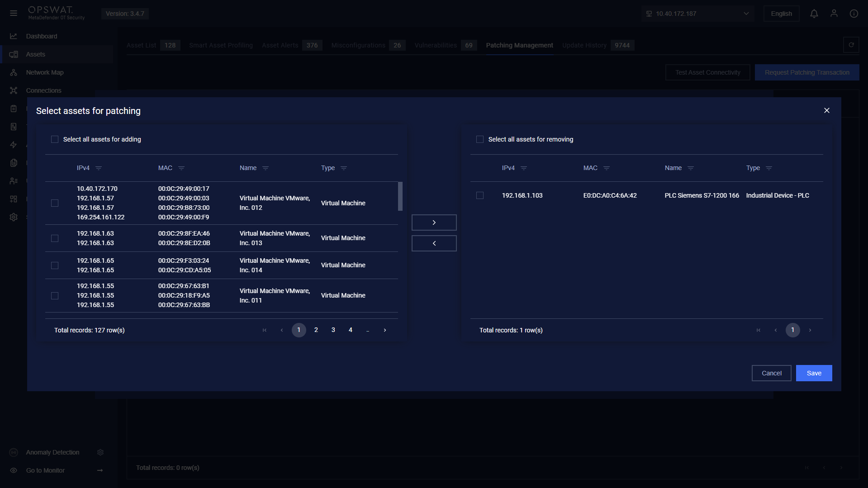The image size is (868, 488).
Task: Click the Network Map sidebar icon
Action: (14, 72)
